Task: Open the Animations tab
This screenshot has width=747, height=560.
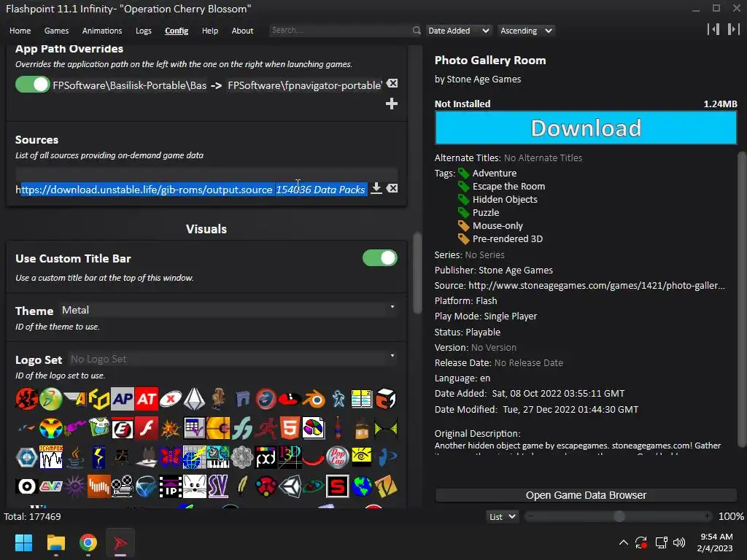Action: pyautogui.click(x=102, y=31)
